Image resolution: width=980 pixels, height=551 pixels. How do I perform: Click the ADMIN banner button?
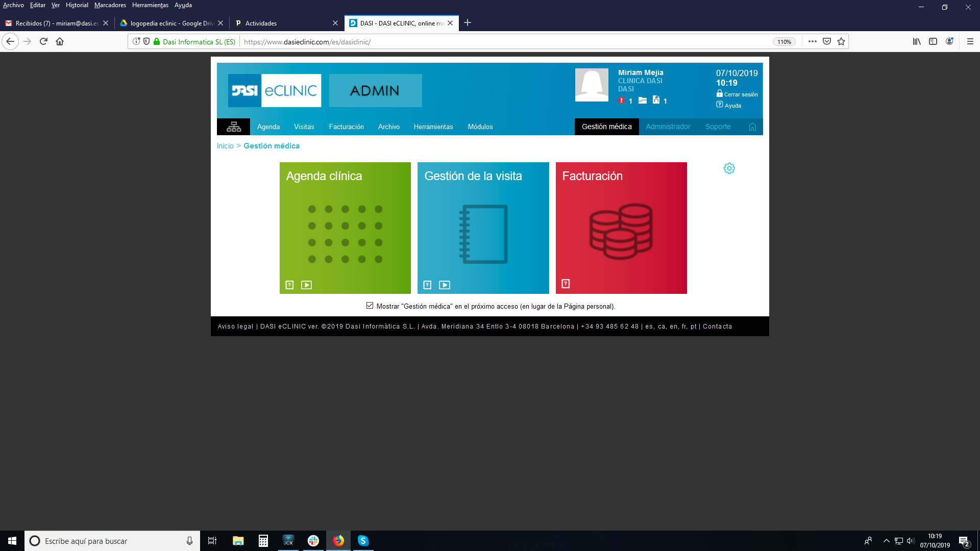(375, 90)
